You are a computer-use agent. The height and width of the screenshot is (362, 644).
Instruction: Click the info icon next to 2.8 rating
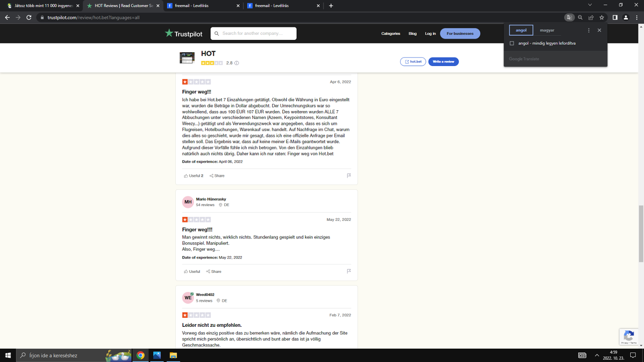pyautogui.click(x=237, y=63)
